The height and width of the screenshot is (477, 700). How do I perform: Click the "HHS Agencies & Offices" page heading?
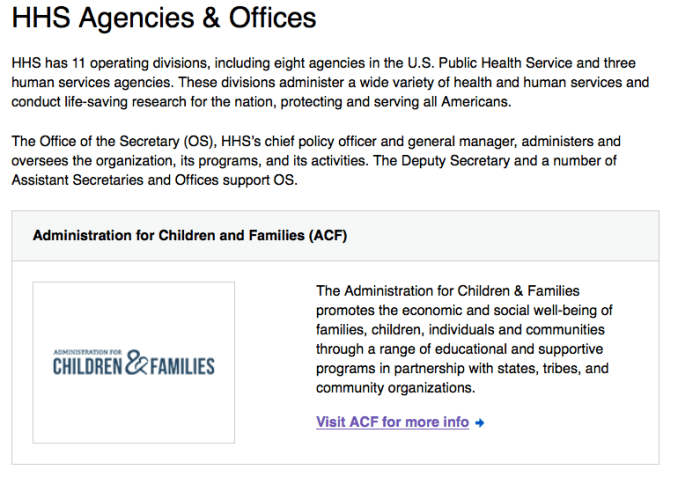pos(164,18)
